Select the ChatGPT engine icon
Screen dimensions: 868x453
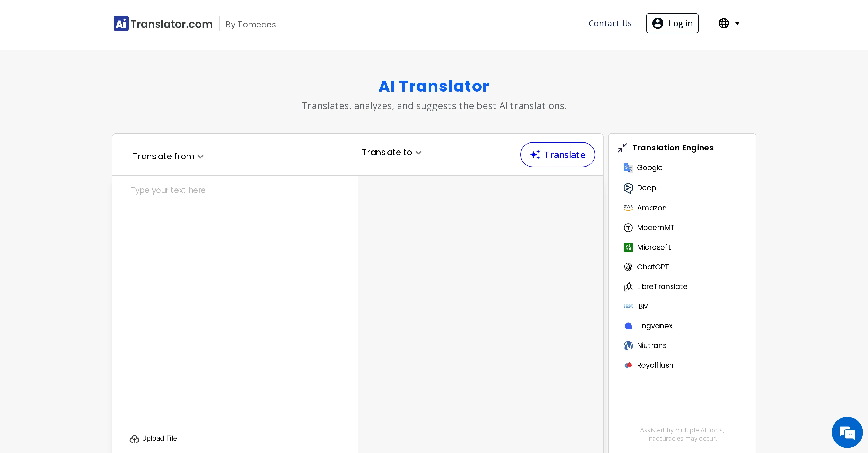coord(628,267)
